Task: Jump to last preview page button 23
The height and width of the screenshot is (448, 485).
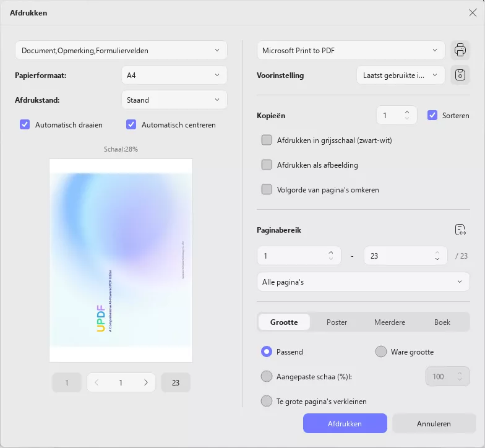Action: (176, 382)
